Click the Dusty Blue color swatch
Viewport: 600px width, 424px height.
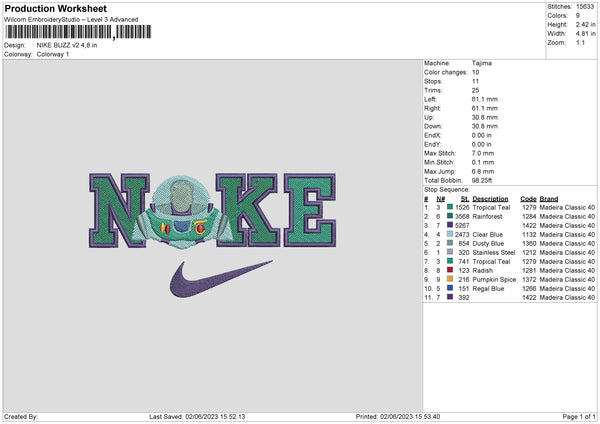click(x=450, y=243)
